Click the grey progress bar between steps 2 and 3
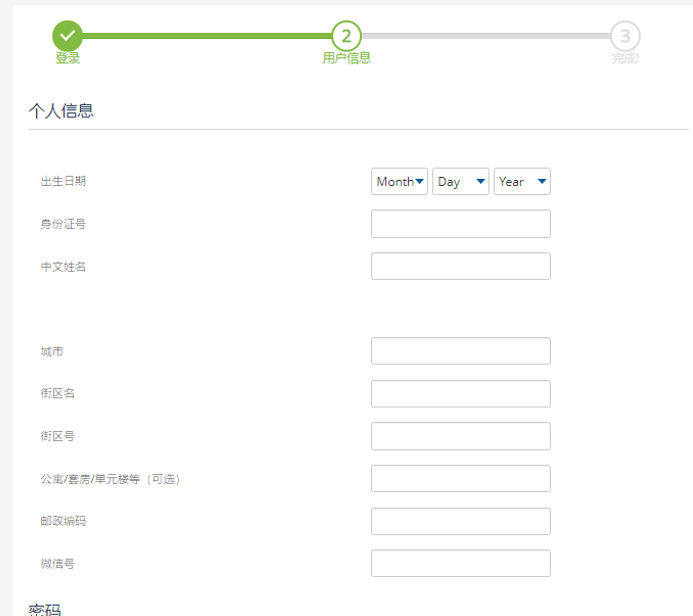The width and height of the screenshot is (693, 616). click(x=485, y=36)
